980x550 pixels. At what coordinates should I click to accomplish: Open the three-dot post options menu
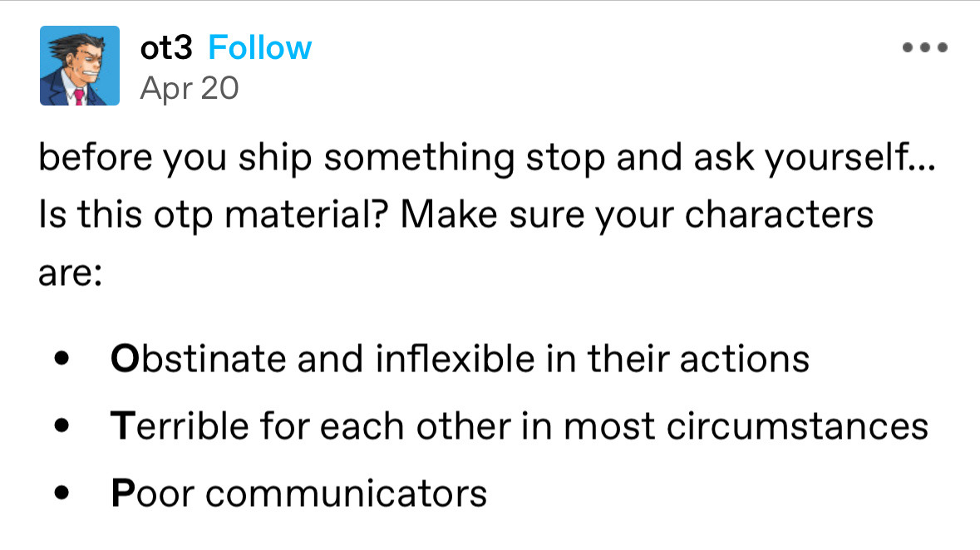(x=924, y=48)
